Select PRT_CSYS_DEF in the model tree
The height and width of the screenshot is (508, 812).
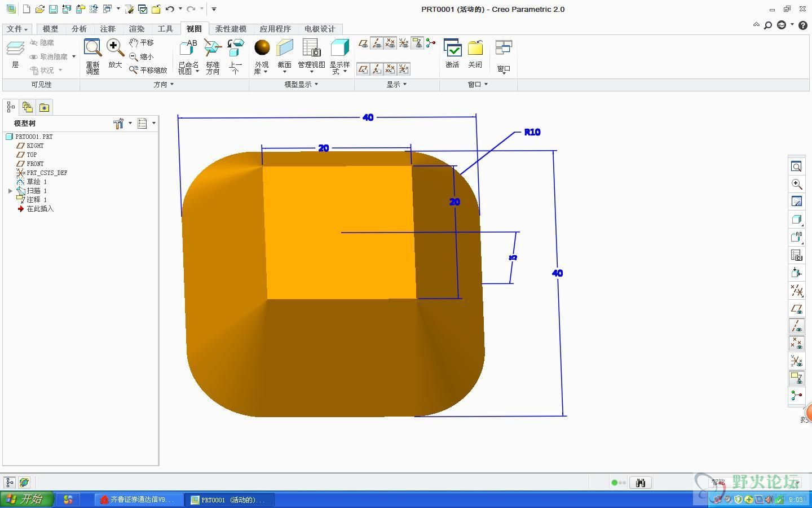[42, 173]
